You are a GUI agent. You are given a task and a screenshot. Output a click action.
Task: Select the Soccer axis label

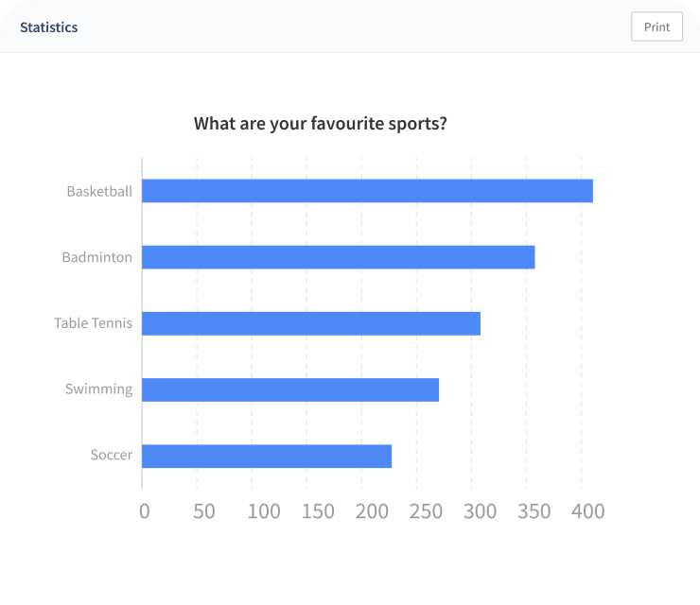112,455
